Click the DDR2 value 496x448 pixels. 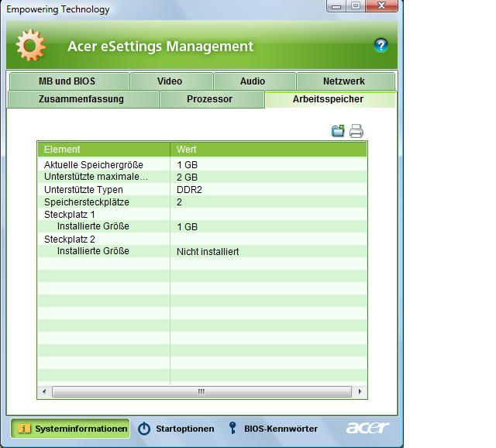click(189, 190)
